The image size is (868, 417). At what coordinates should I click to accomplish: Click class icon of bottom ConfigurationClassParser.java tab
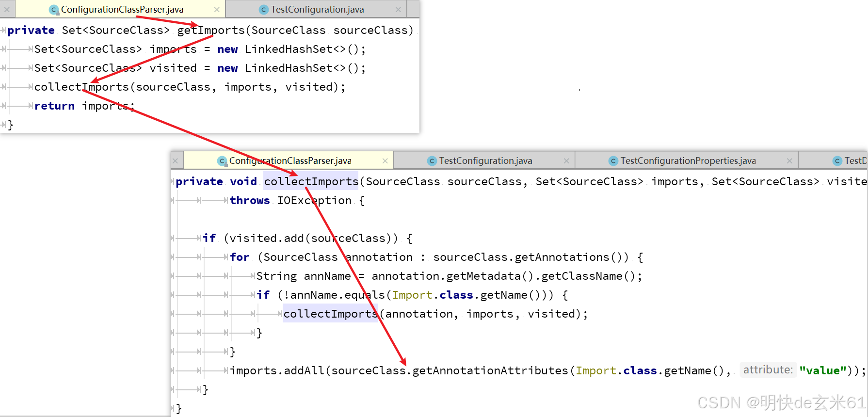click(222, 161)
